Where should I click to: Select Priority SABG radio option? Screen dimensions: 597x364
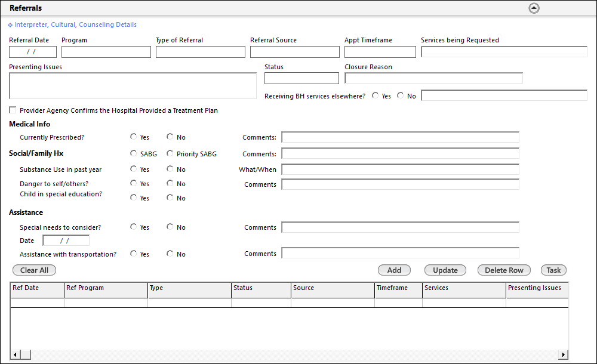click(x=170, y=153)
